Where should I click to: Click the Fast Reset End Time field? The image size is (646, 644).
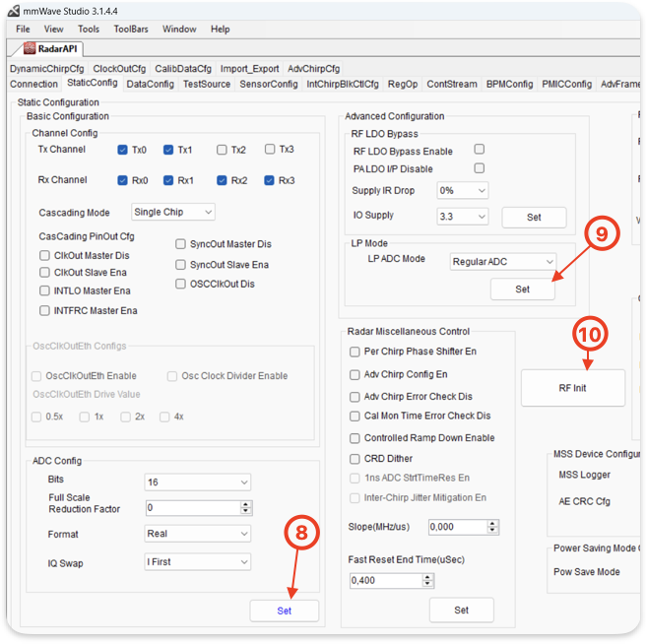[392, 581]
